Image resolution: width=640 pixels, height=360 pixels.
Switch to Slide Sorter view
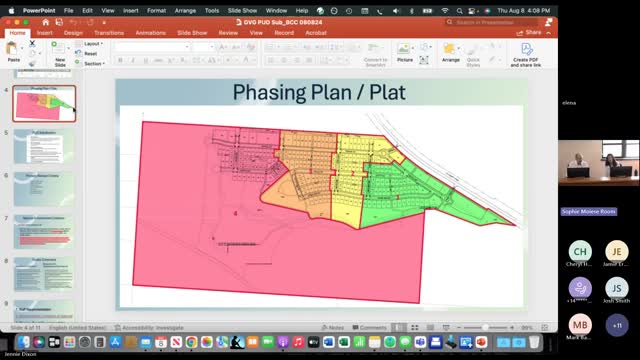tap(415, 327)
